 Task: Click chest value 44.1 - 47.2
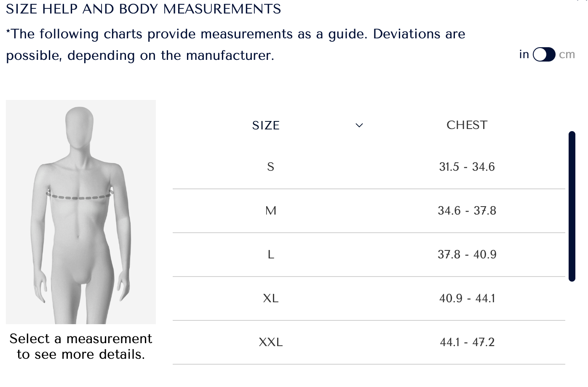pyautogui.click(x=467, y=342)
